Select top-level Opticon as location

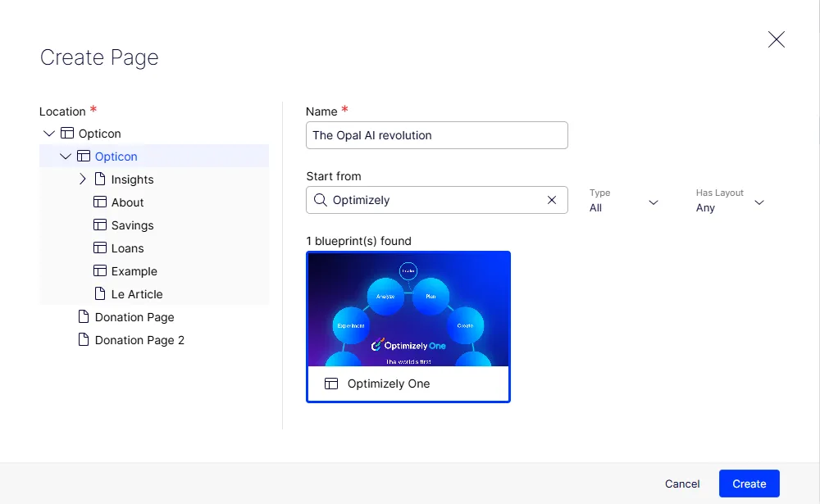100,134
